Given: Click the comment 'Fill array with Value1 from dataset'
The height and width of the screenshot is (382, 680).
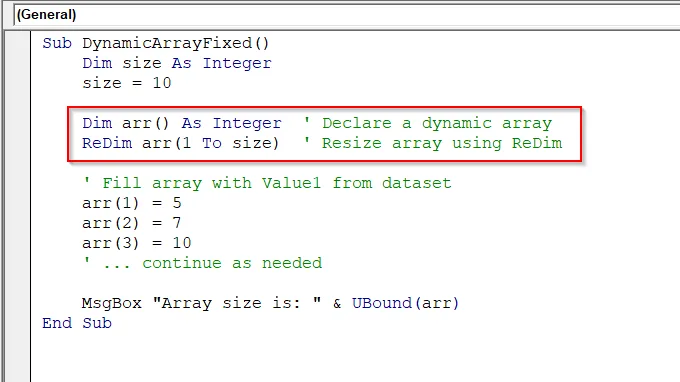Looking at the screenshot, I should click(x=267, y=183).
